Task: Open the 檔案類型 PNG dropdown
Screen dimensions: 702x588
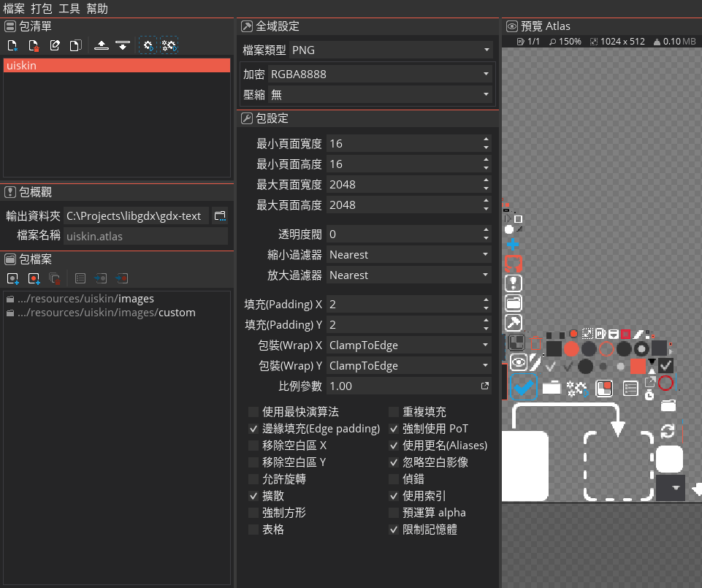Action: coord(409,50)
